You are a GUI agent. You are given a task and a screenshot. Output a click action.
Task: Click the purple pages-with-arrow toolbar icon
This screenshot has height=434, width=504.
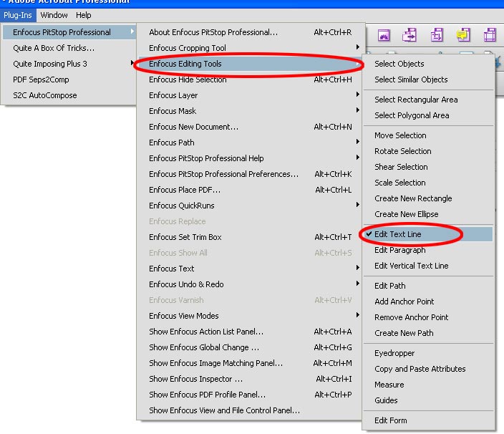click(409, 34)
